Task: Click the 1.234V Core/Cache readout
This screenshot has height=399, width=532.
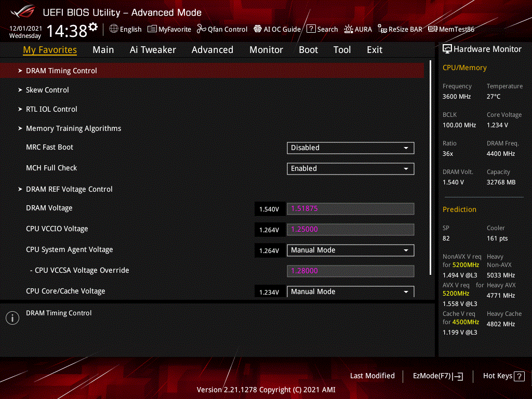Action: tap(270, 292)
